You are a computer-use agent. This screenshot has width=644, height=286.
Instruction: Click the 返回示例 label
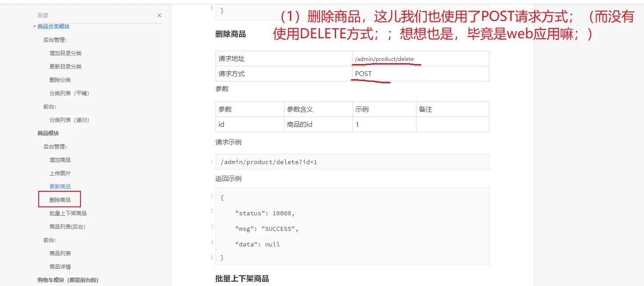pos(228,179)
